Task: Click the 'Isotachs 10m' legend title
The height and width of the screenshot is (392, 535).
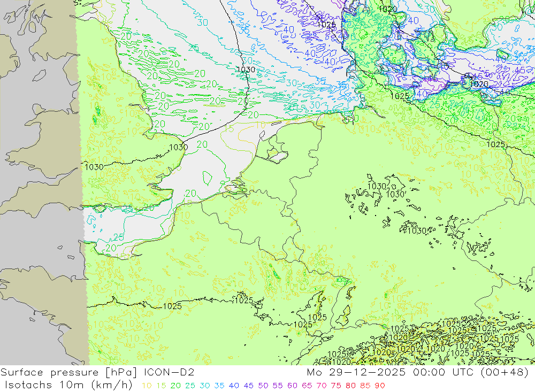Action: (44, 385)
